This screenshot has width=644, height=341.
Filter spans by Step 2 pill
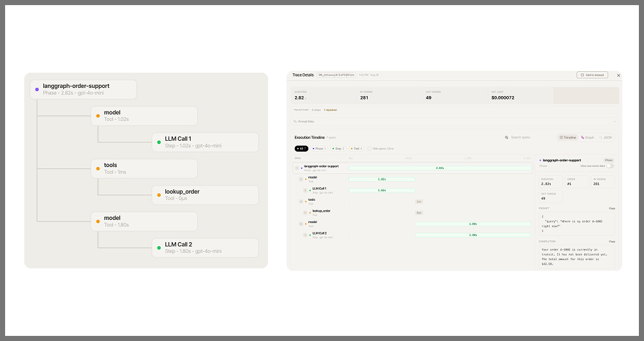point(338,149)
